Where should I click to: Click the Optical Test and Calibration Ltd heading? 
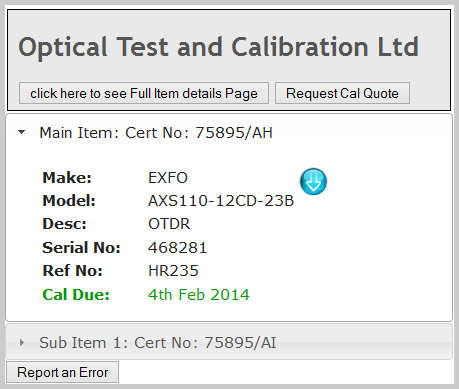[x=218, y=47]
